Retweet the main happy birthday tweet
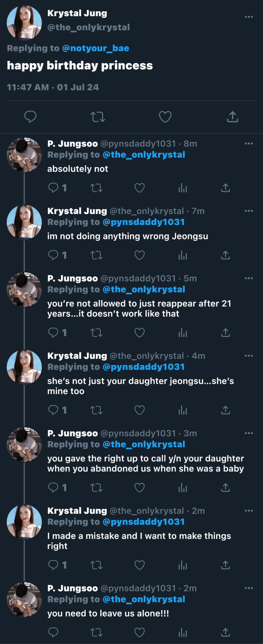Viewport: 263px width, 644px height. click(98, 117)
